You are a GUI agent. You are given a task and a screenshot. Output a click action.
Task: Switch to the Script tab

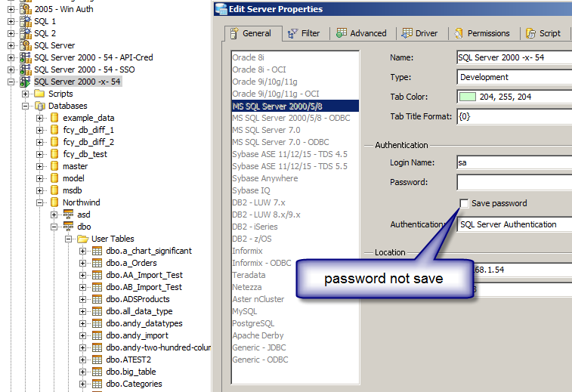coord(543,33)
